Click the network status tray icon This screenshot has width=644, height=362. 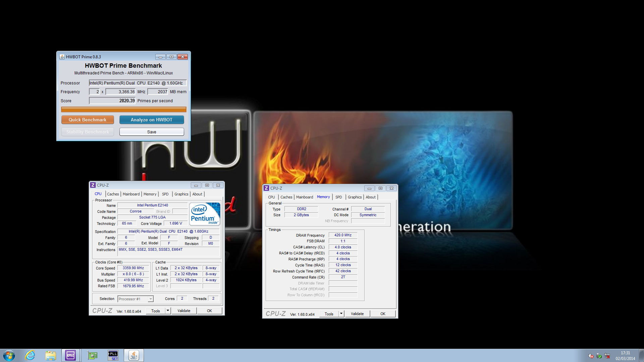pyautogui.click(x=607, y=356)
